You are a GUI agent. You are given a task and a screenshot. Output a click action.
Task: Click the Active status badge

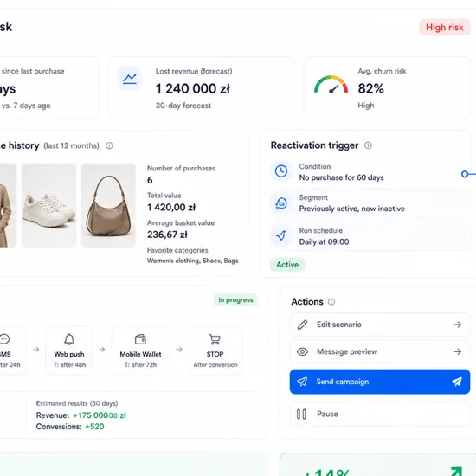click(287, 265)
